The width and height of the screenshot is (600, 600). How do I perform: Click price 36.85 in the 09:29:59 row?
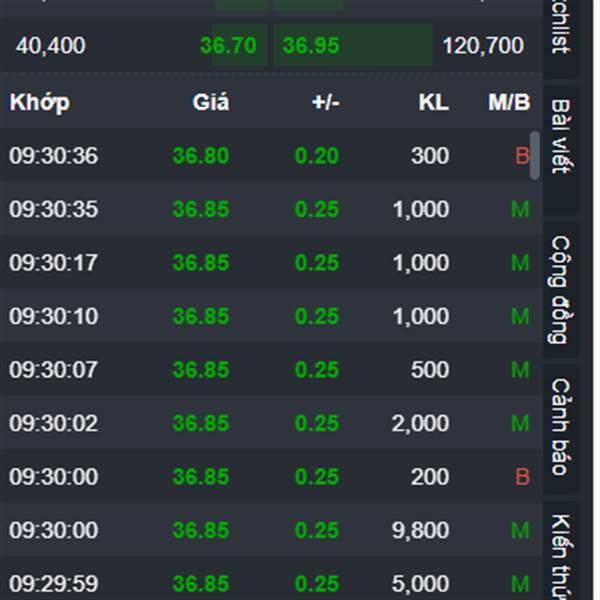(201, 584)
